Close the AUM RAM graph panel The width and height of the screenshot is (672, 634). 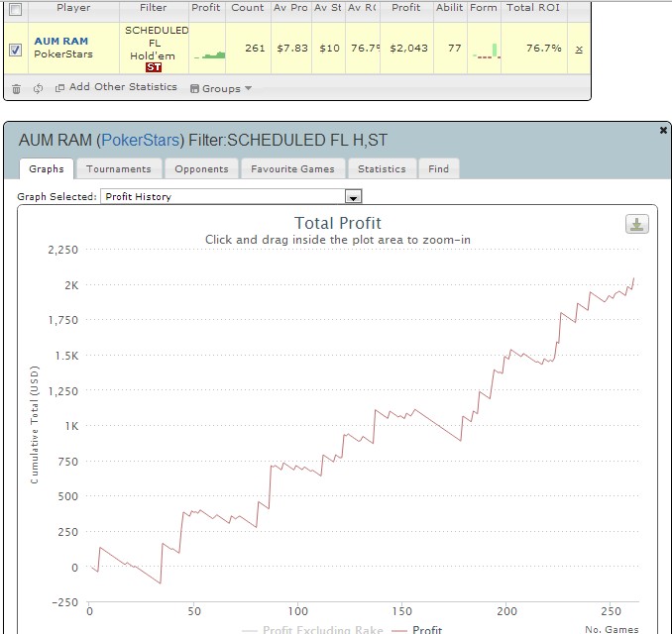click(x=663, y=130)
